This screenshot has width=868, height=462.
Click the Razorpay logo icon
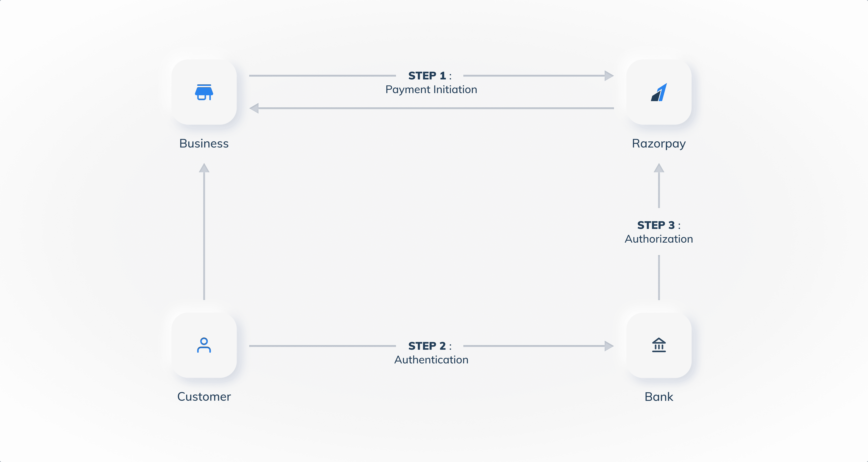click(x=659, y=92)
